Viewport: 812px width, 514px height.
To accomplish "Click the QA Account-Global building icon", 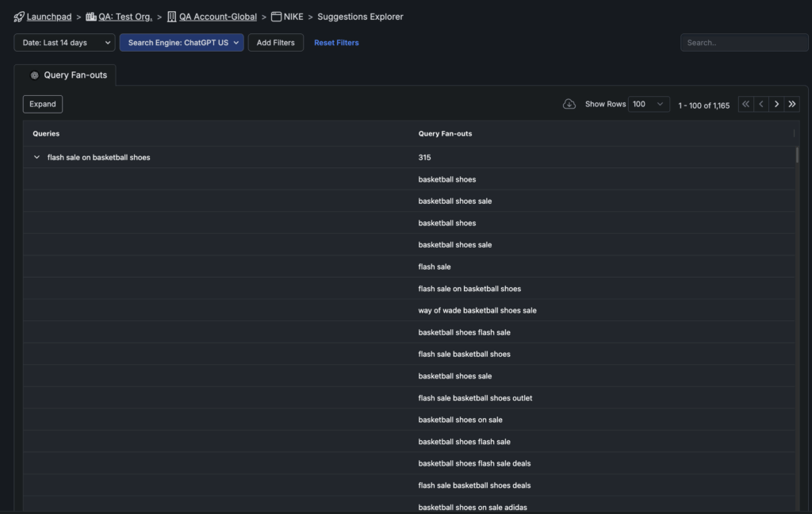I will (171, 17).
